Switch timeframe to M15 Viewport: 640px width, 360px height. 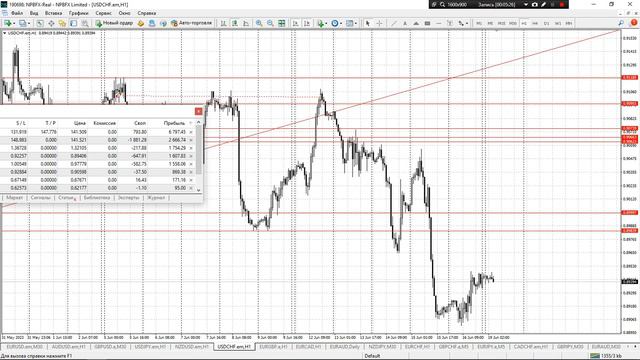[501, 23]
